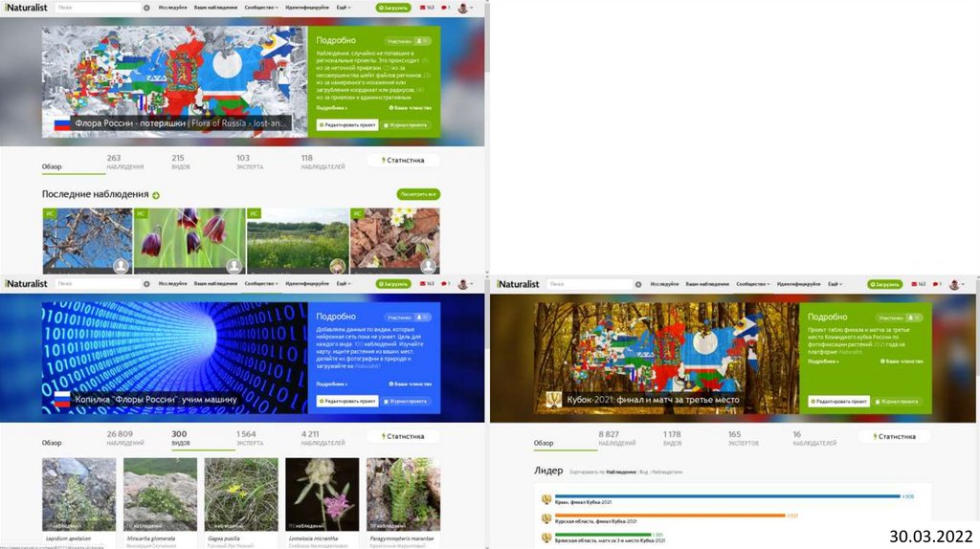Open Журнал проекта in Кубок-2021 panel
980x549 pixels.
(x=898, y=401)
